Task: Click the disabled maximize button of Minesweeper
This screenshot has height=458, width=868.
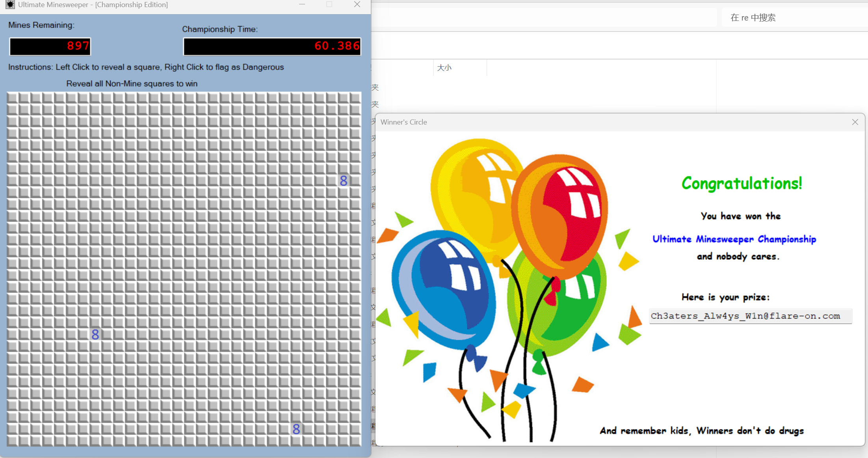Action: click(x=329, y=5)
